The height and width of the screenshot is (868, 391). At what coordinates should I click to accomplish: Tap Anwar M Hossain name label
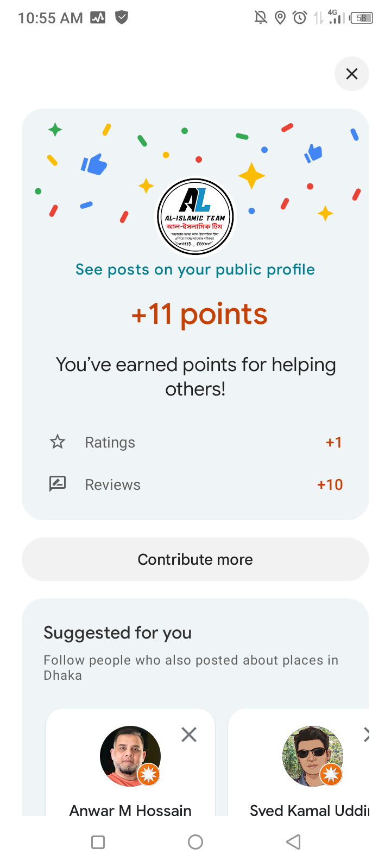pyautogui.click(x=130, y=810)
